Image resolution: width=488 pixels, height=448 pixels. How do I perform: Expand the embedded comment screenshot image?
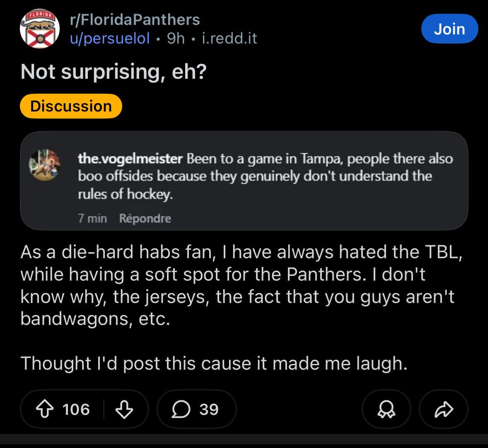tap(244, 181)
